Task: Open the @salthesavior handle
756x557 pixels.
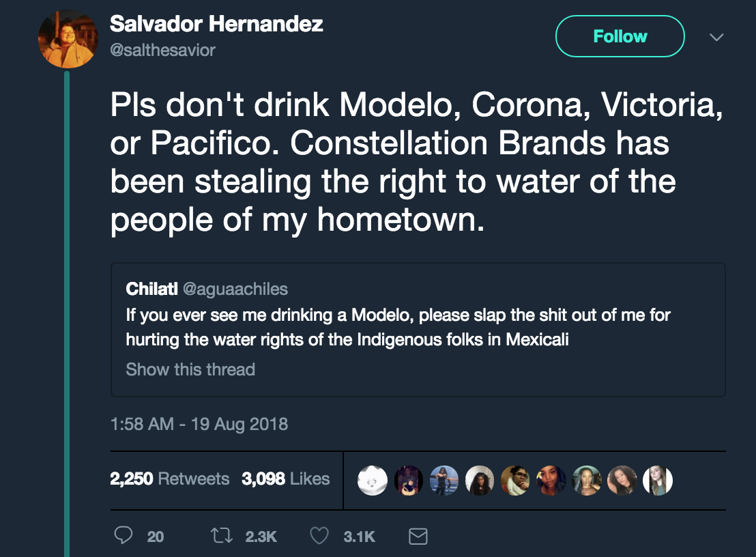Action: [x=162, y=51]
